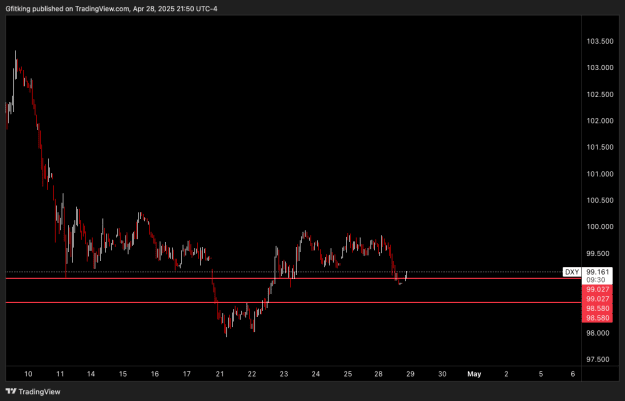
Task: Click the DXY symbol label tag
Action: click(x=572, y=272)
